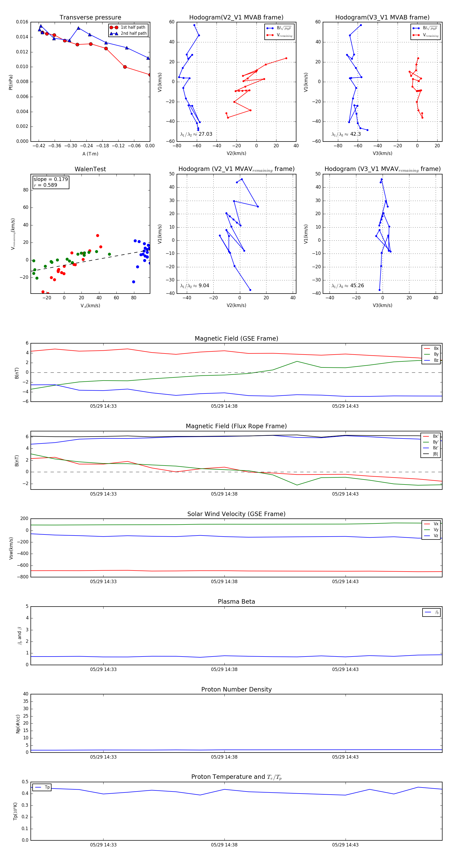The height and width of the screenshot is (868, 473).
Task: Click the "Hodogram (V3_V1 MVAV remaining frame)" title
Action: [x=382, y=169]
